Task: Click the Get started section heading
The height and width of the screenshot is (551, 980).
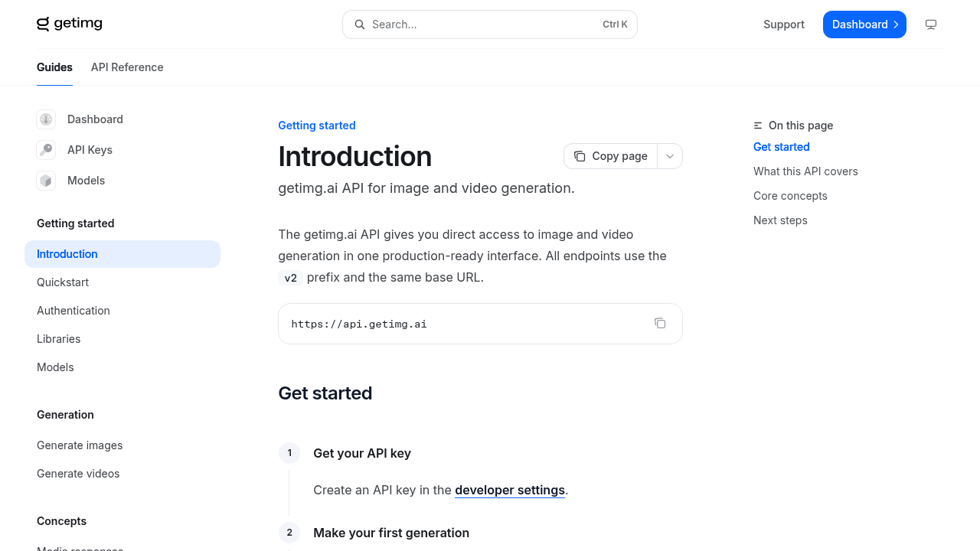Action: [325, 393]
